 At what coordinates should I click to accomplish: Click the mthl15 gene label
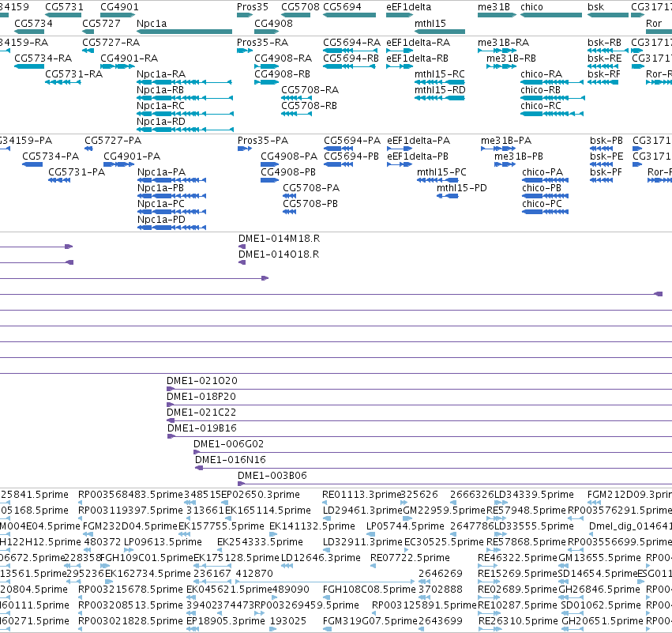430,23
